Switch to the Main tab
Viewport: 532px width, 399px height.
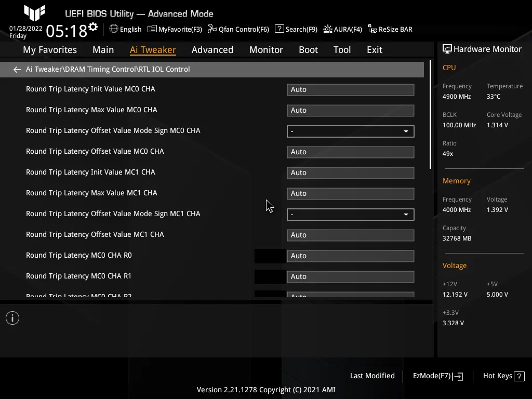point(103,50)
